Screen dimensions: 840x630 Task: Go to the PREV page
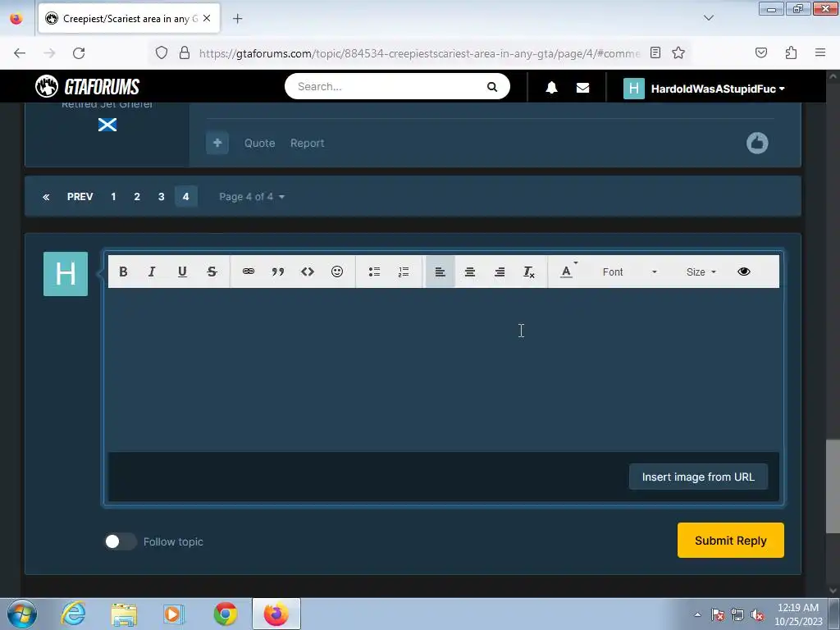80,197
